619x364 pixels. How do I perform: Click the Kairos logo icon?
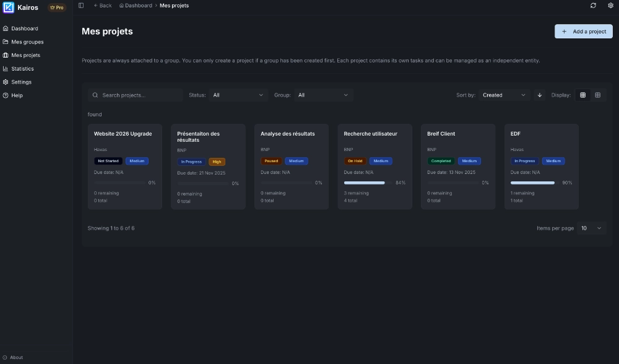[x=7, y=7]
